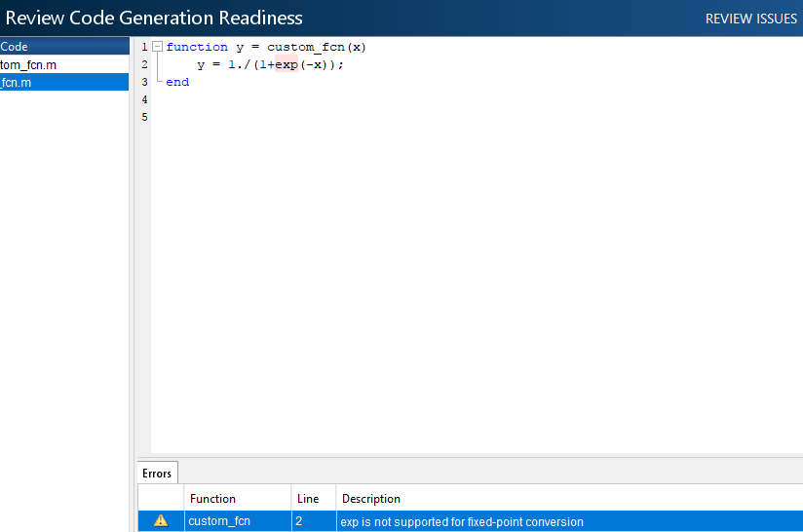Click the Code panel header
The height and width of the screenshot is (532, 803).
click(x=64, y=46)
